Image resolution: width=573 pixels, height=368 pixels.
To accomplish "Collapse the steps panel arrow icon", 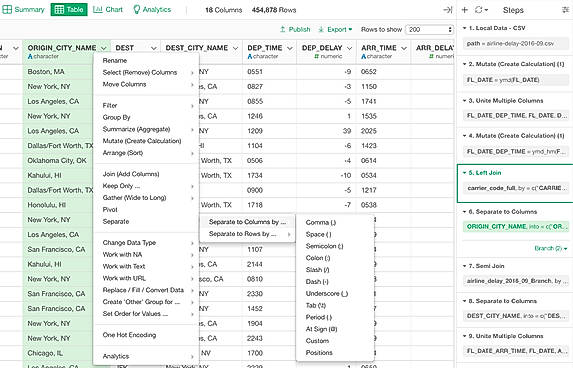I will pyautogui.click(x=448, y=10).
